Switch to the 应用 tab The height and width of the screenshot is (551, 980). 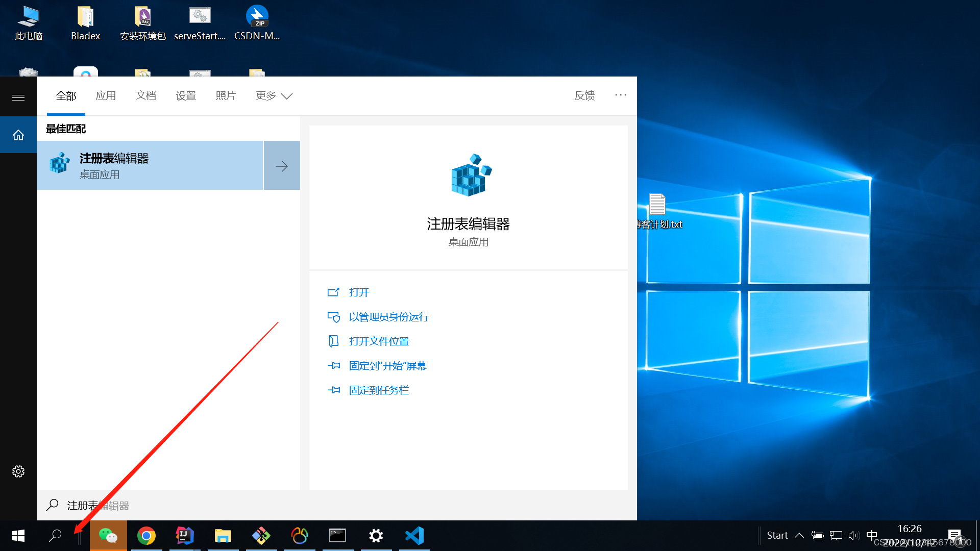[x=106, y=96]
